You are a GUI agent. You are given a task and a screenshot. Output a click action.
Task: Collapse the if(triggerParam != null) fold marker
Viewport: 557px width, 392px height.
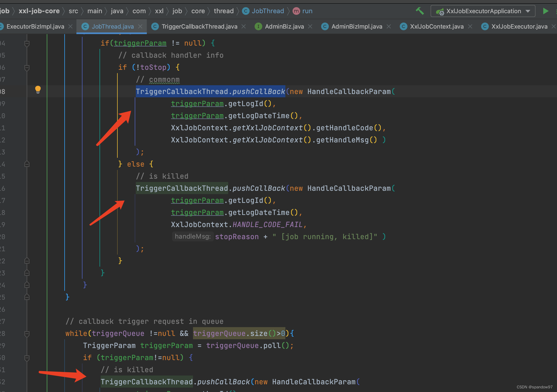coord(27,43)
